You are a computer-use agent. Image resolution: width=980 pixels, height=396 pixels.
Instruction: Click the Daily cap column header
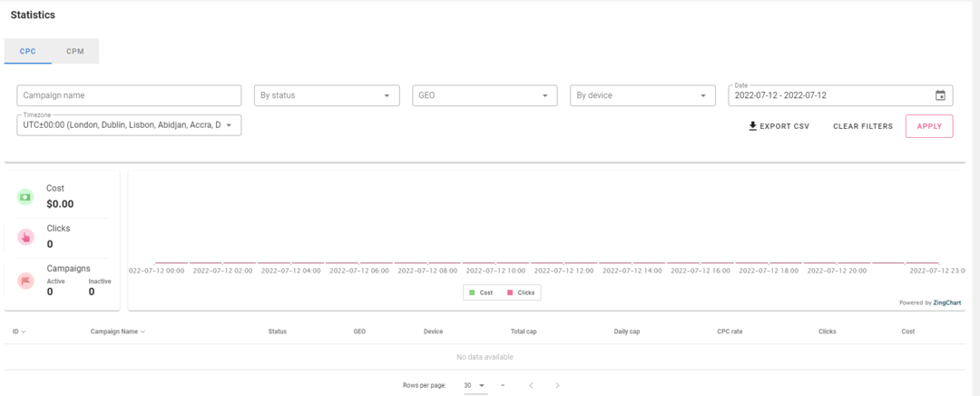(627, 332)
